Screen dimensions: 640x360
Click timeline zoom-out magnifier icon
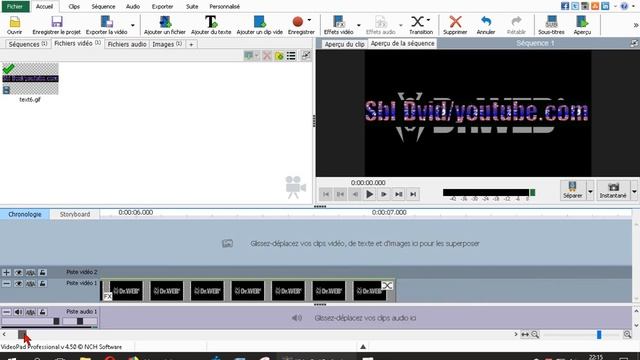(535, 335)
